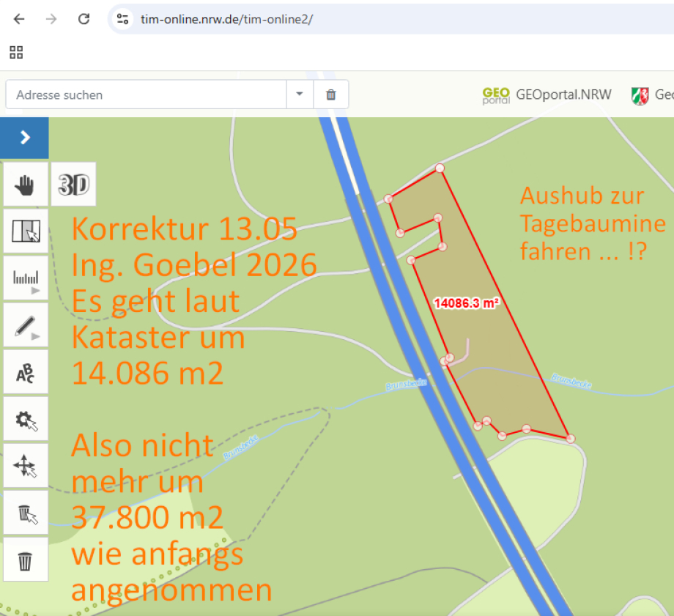Select the pan hand tool
674x616 pixels.
pyautogui.click(x=26, y=185)
